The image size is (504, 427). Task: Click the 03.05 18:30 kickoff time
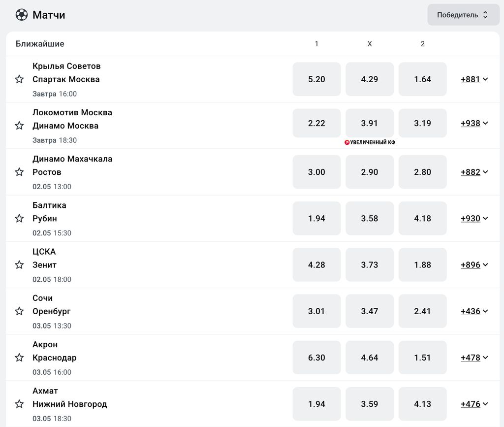click(52, 419)
